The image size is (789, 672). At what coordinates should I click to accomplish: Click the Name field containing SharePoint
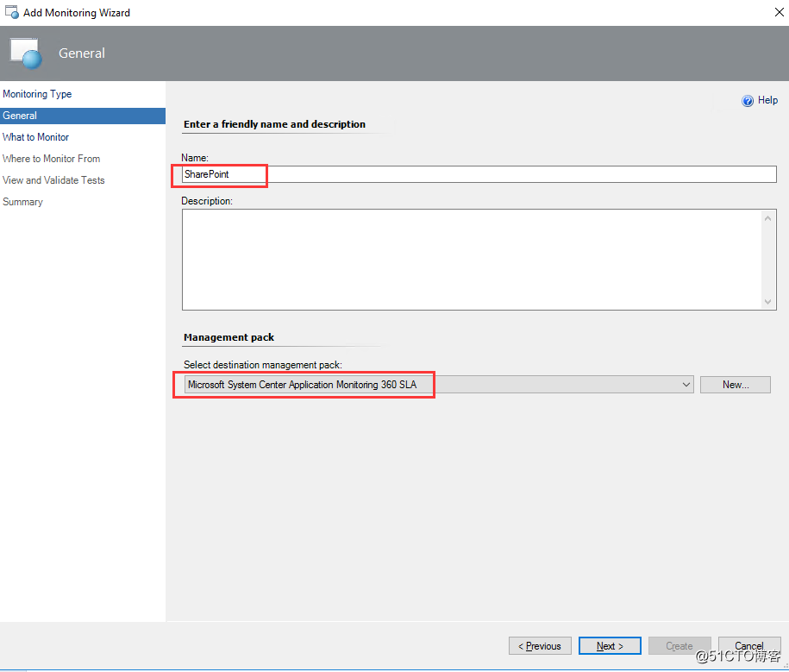click(x=479, y=174)
